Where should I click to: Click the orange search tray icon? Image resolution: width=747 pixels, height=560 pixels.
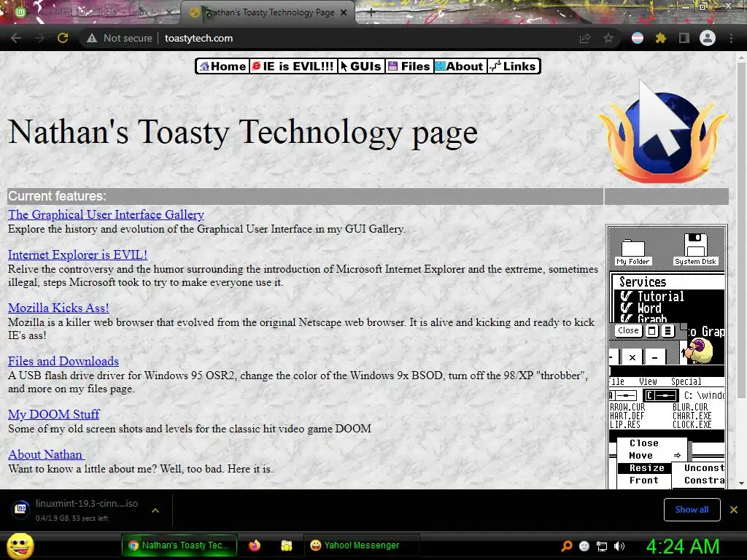point(566,546)
